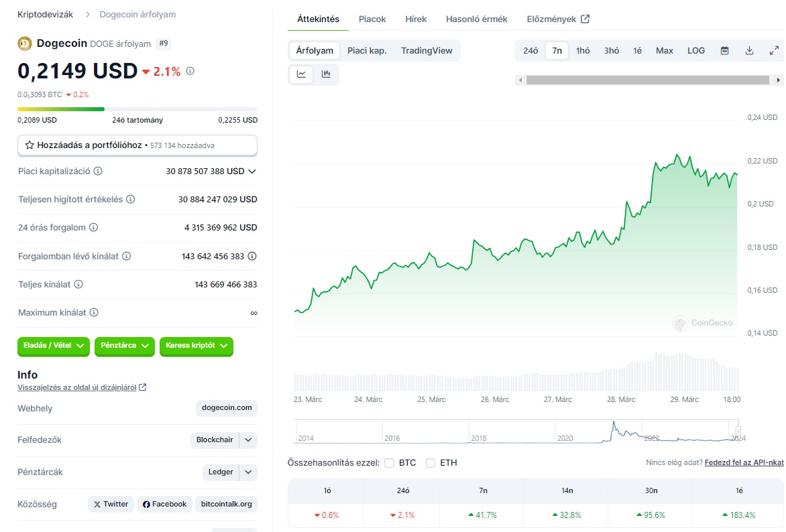Open bitcointalk.org community link
The image size is (786, 532).
pyautogui.click(x=227, y=504)
